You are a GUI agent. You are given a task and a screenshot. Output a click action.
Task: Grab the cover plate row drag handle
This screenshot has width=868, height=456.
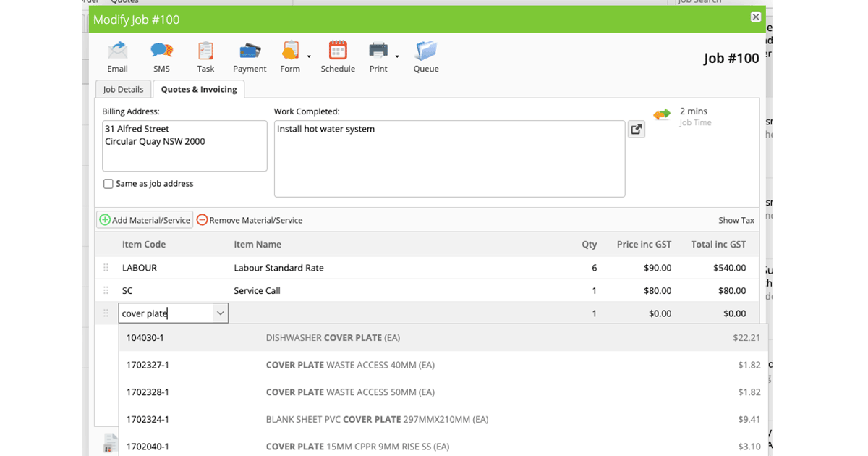[106, 313]
